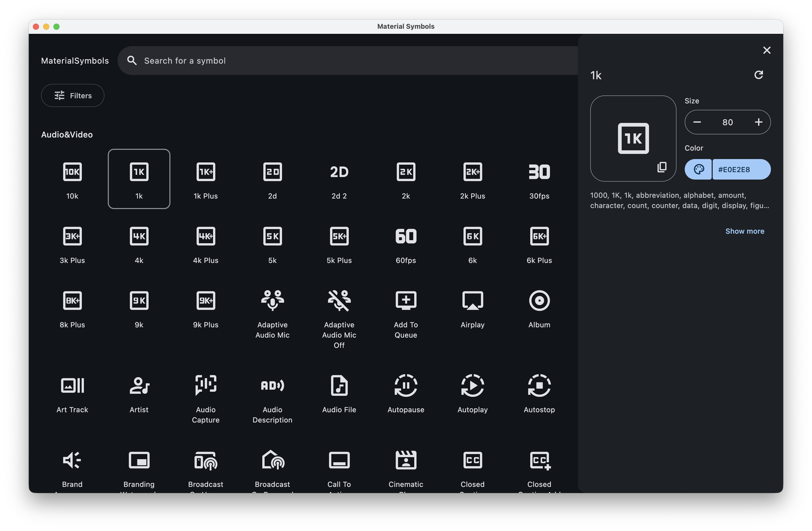Select the 10k symbol
Viewport: 812px width, 531px height.
72,179
